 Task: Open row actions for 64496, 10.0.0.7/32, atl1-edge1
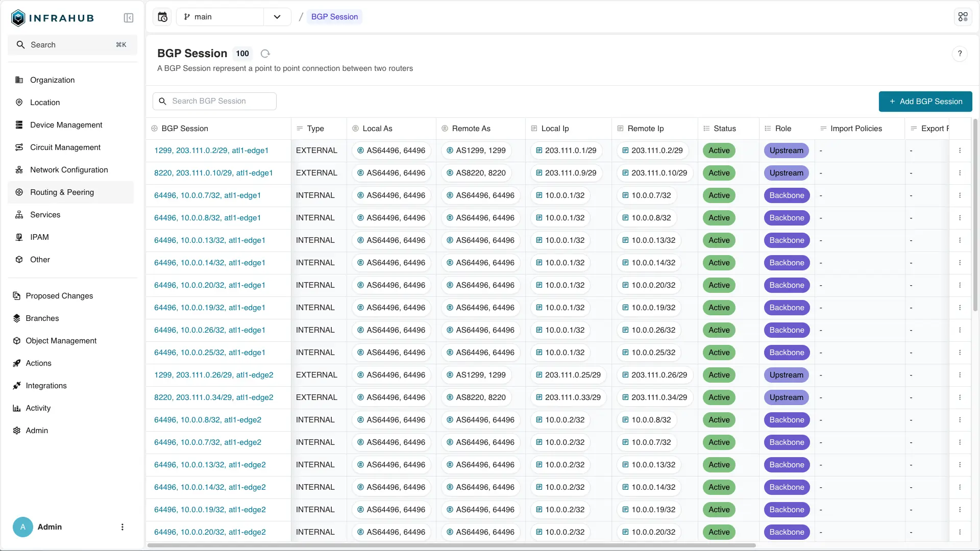960,195
